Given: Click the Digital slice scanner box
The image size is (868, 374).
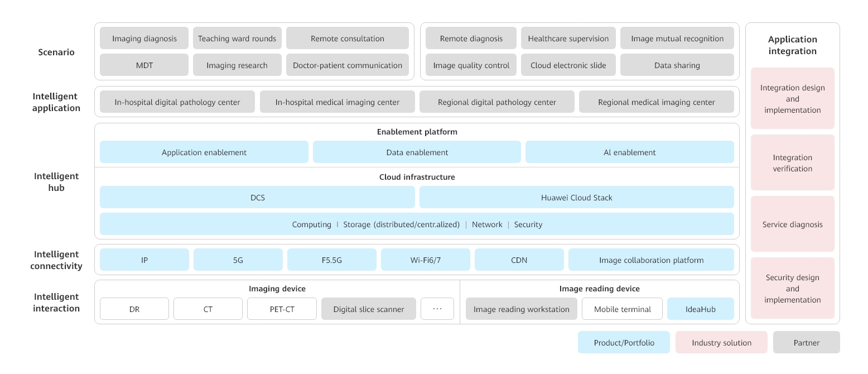Looking at the screenshot, I should (x=369, y=309).
